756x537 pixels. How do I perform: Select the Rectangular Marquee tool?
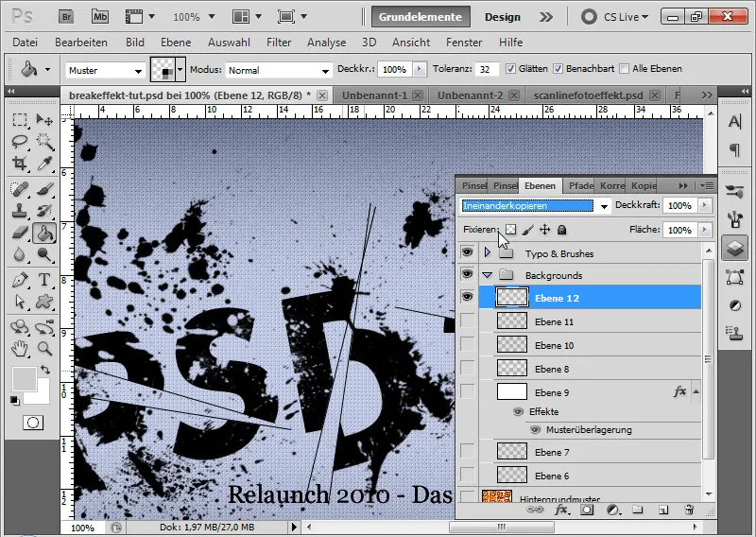click(x=19, y=119)
